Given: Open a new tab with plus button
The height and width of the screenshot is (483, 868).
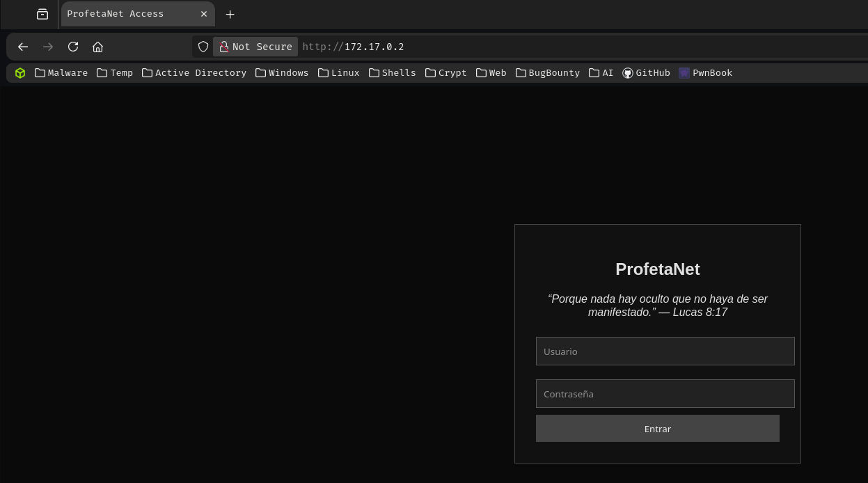Looking at the screenshot, I should pyautogui.click(x=230, y=14).
